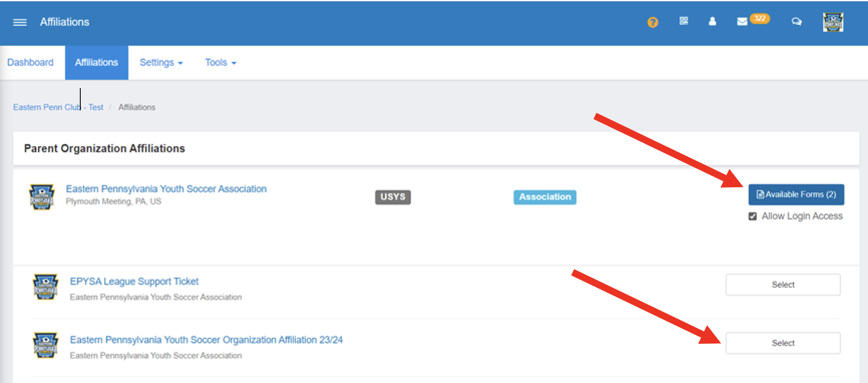Select the Affiliations tab
Screen dimensions: 868x383
tap(97, 63)
